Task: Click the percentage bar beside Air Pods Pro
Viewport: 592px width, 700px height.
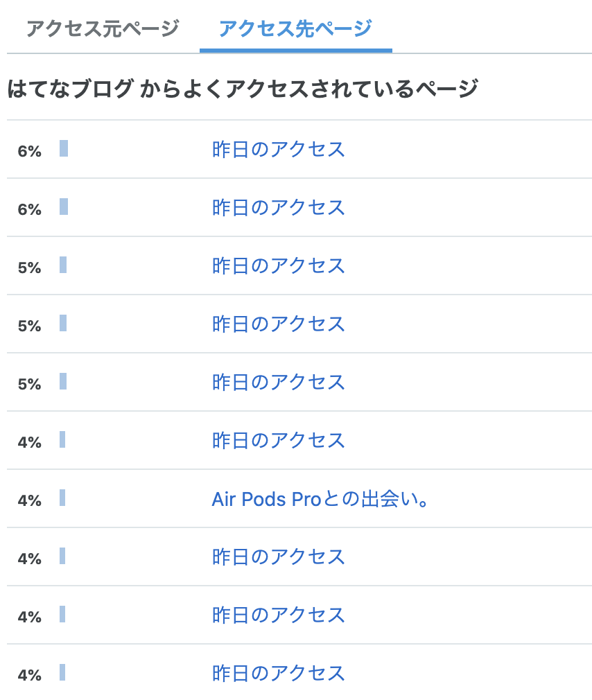Action: pos(62,498)
